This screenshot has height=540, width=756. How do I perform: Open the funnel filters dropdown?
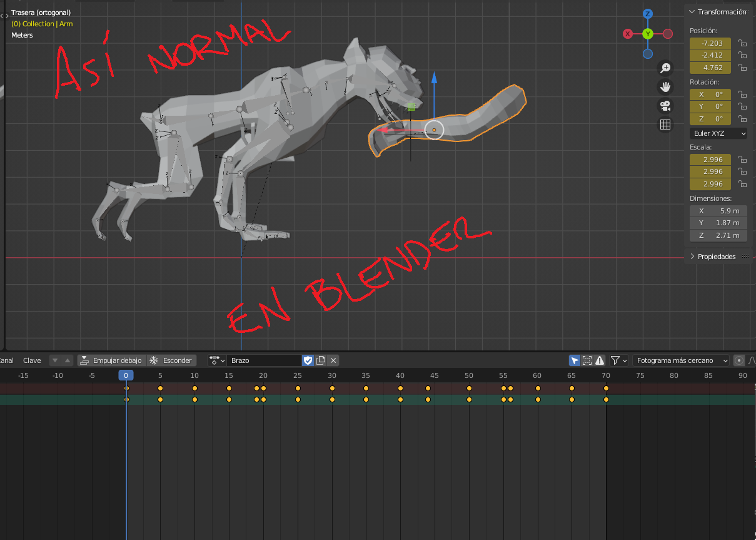pyautogui.click(x=619, y=360)
